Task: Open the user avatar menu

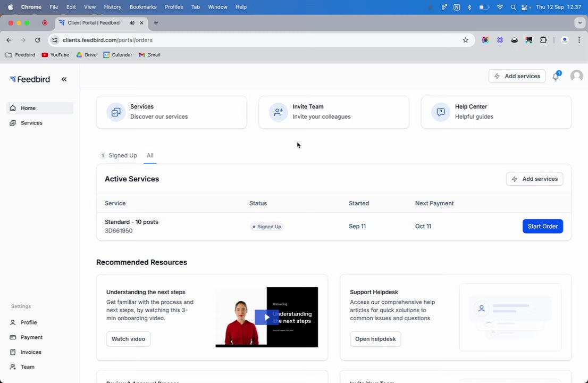Action: [x=576, y=76]
